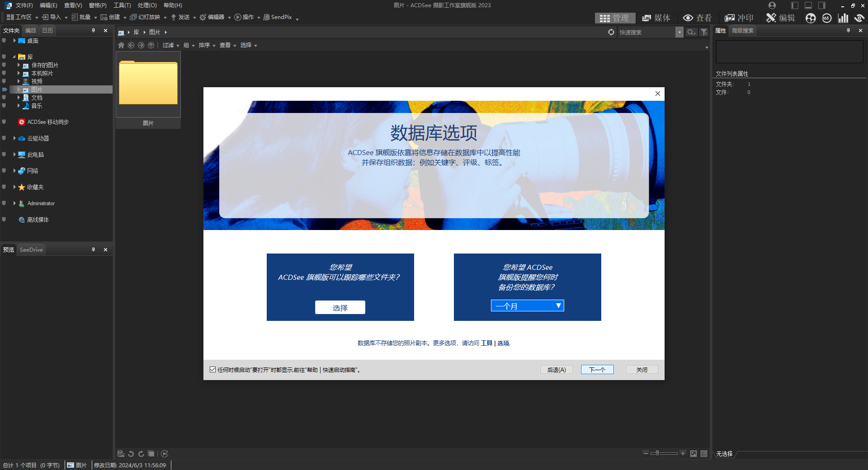This screenshot has width=868, height=470.
Task: Click the 选择 button in dialog
Action: pyautogui.click(x=340, y=307)
